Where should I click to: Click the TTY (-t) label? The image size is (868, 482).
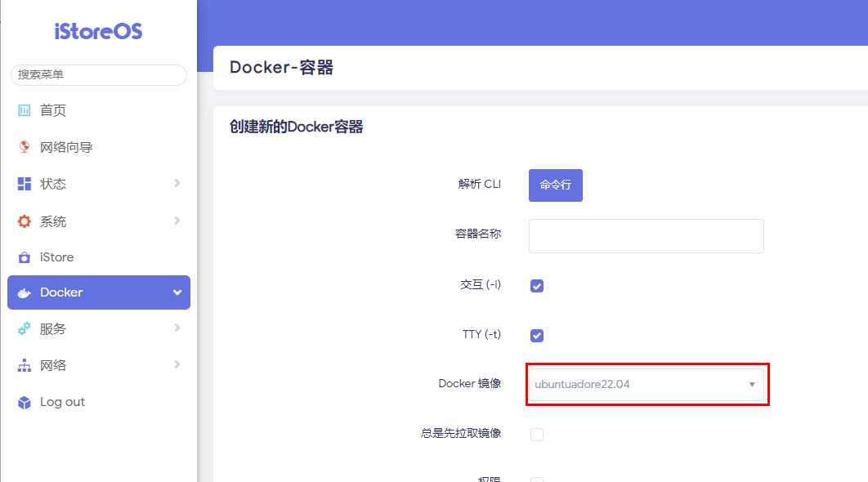[481, 334]
